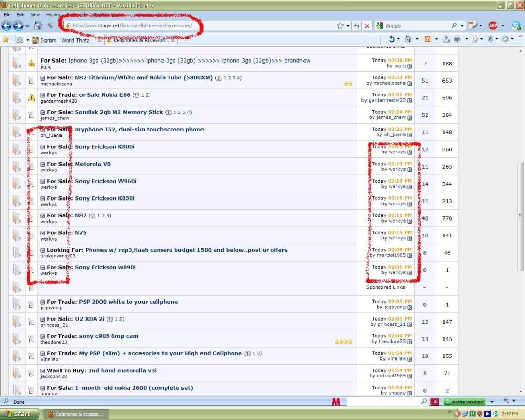This screenshot has height=420, width=525.
Task: Open the search engine dropdown in Google box
Action: pos(462,26)
